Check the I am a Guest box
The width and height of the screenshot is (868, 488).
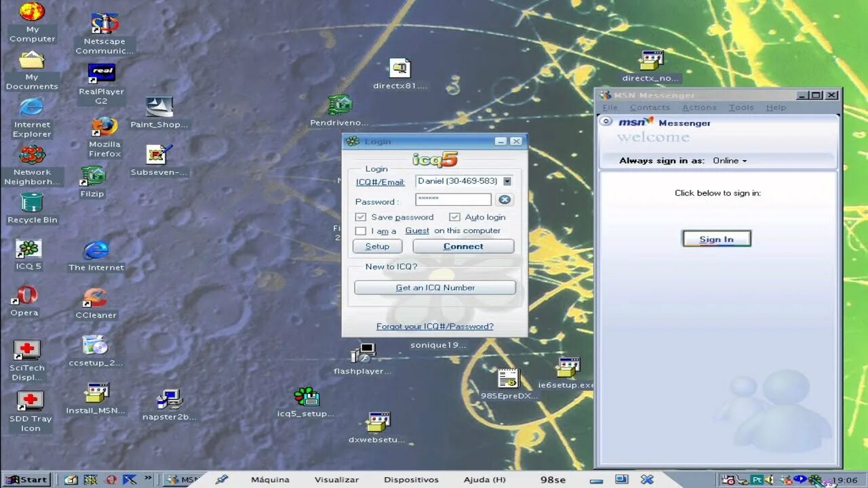[x=361, y=231]
